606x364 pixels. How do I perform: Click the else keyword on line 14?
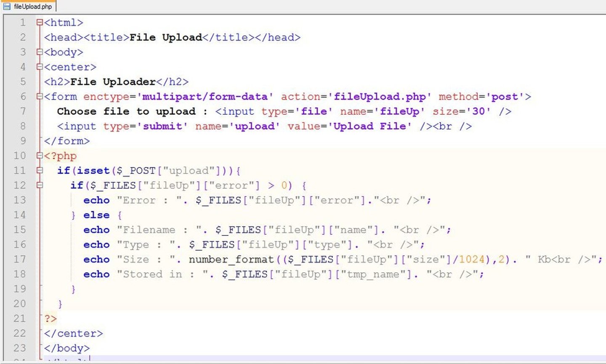coord(96,215)
